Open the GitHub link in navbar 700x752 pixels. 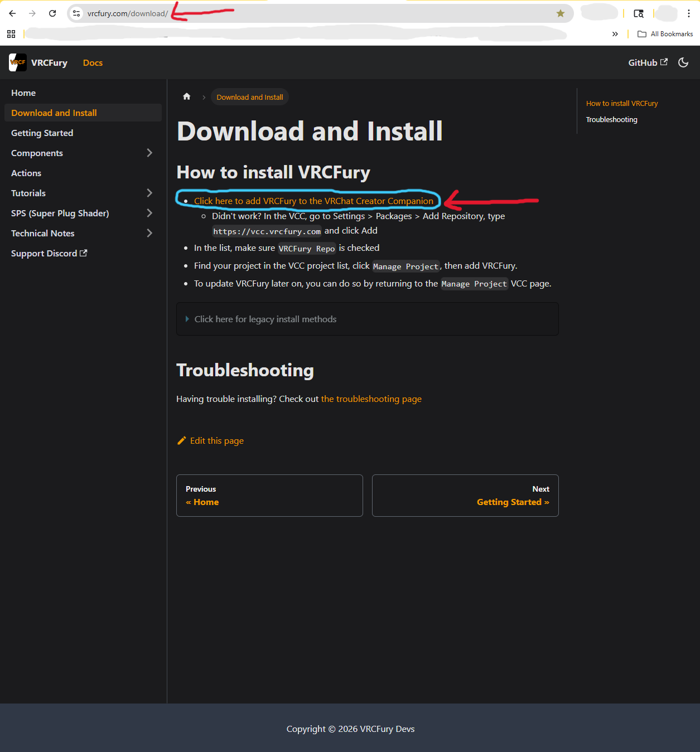tap(648, 62)
